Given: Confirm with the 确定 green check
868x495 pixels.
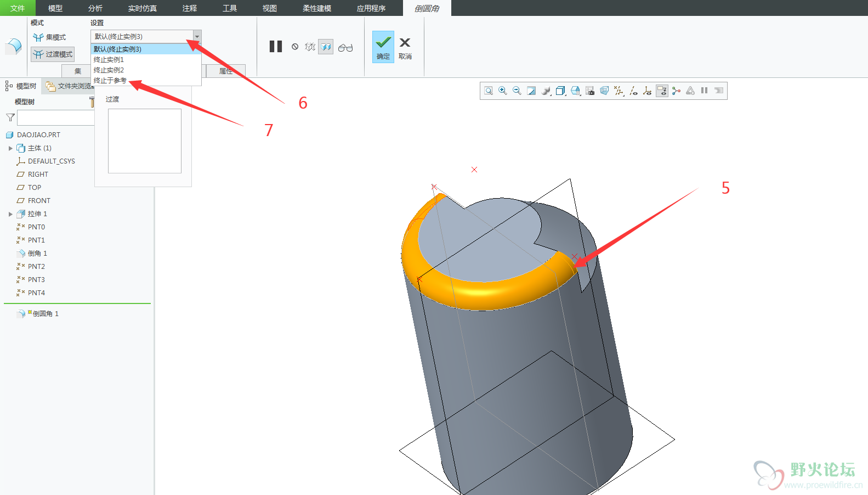Looking at the screenshot, I should click(x=383, y=47).
